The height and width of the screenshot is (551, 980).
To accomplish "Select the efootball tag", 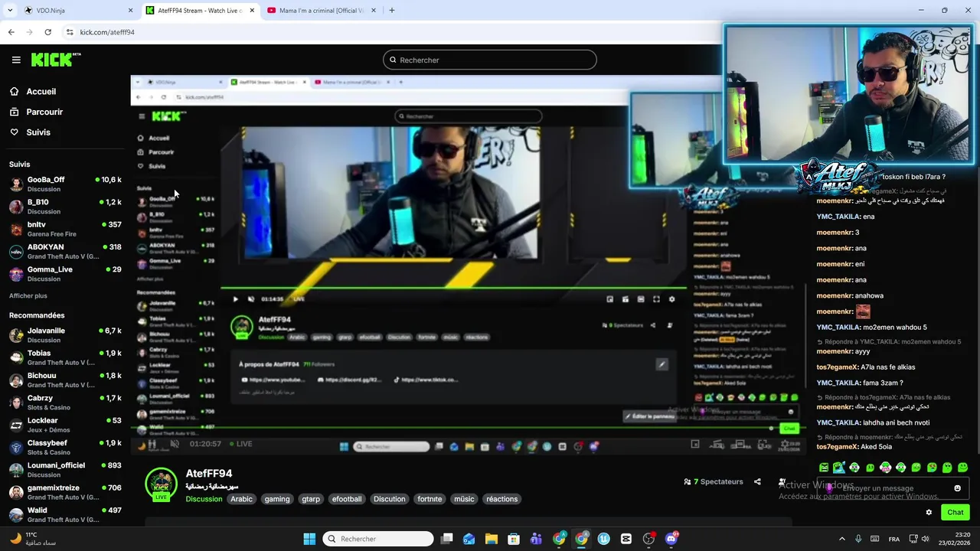I will pyautogui.click(x=347, y=499).
